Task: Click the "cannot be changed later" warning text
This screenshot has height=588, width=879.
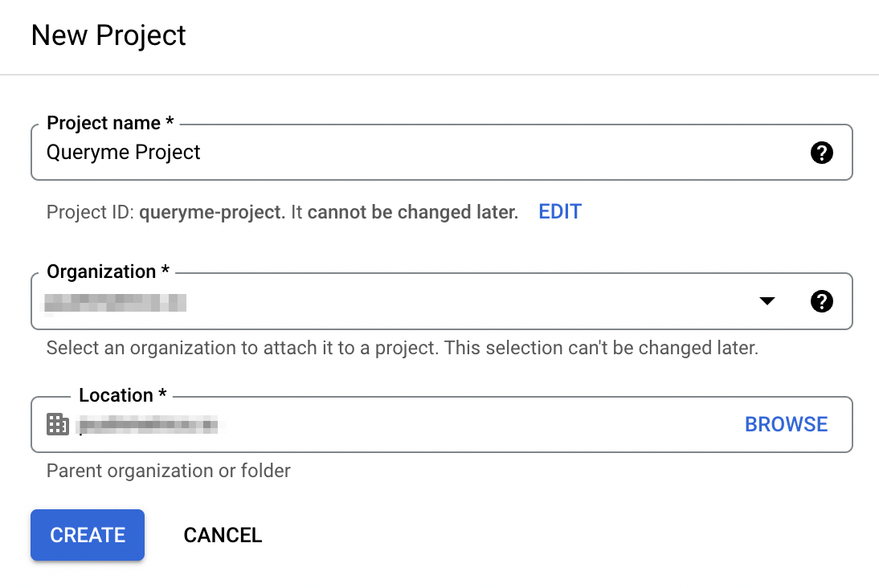Action: pyautogui.click(x=412, y=212)
